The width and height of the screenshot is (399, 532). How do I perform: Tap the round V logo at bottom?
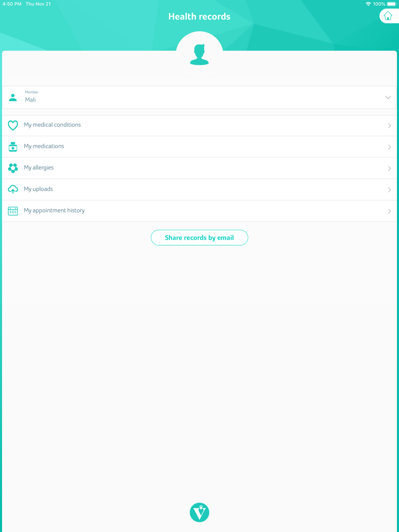pos(199,512)
